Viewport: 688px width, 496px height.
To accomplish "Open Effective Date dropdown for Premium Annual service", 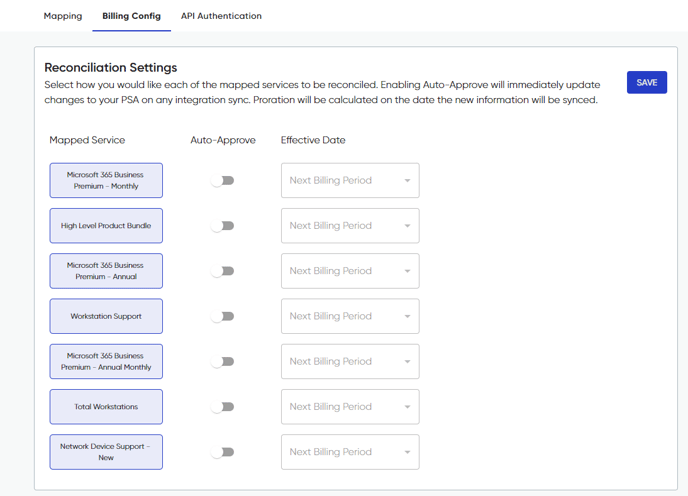I will (x=350, y=271).
